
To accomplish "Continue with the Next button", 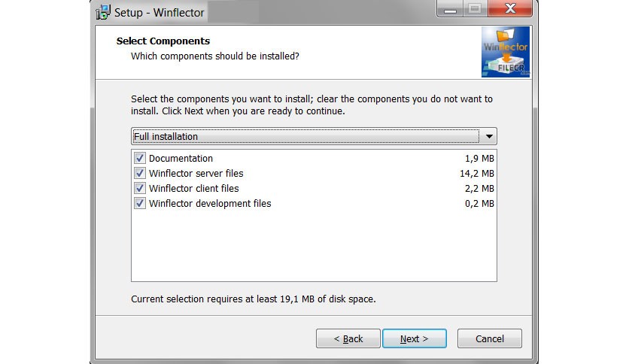I will pos(415,338).
